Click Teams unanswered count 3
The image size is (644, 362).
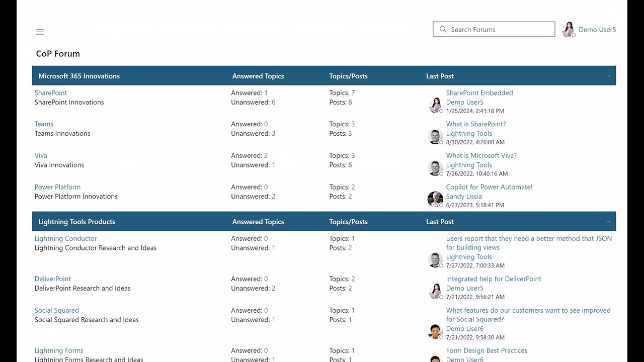tap(273, 133)
